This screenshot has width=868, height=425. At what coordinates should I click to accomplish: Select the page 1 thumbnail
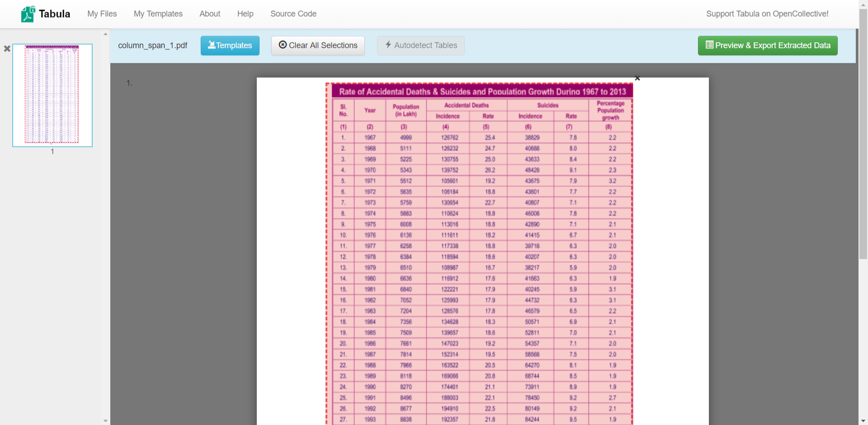pyautogui.click(x=52, y=95)
